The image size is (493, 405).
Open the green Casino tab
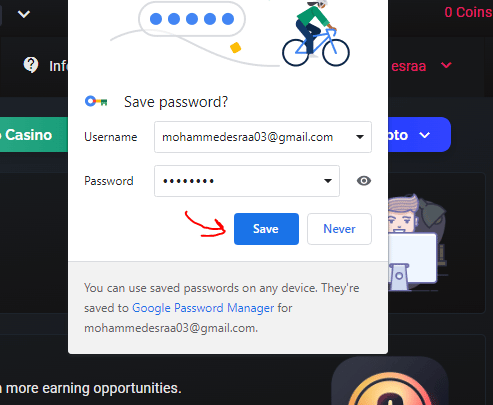point(34,135)
